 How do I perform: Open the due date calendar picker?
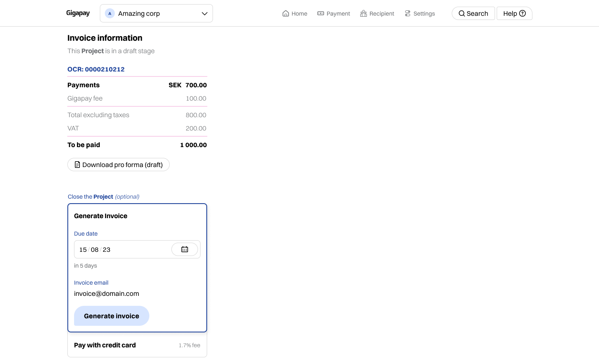185,249
